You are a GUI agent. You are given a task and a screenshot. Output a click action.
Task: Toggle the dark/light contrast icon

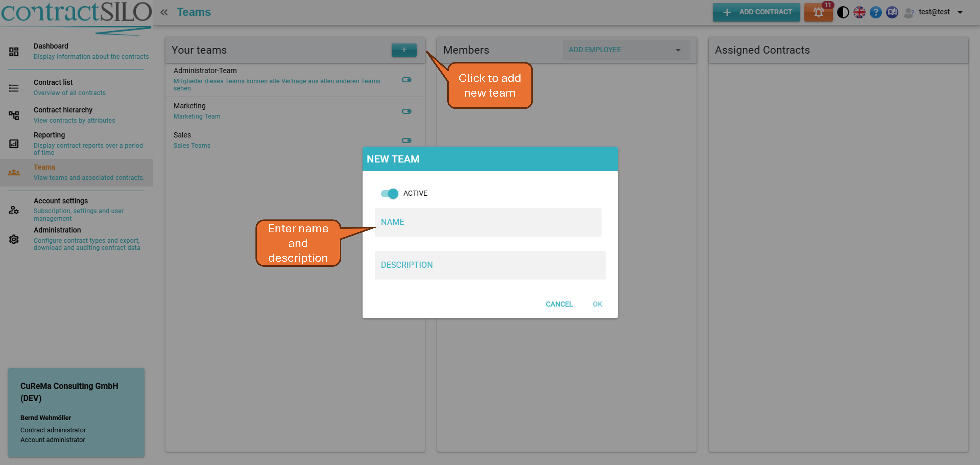click(x=843, y=12)
